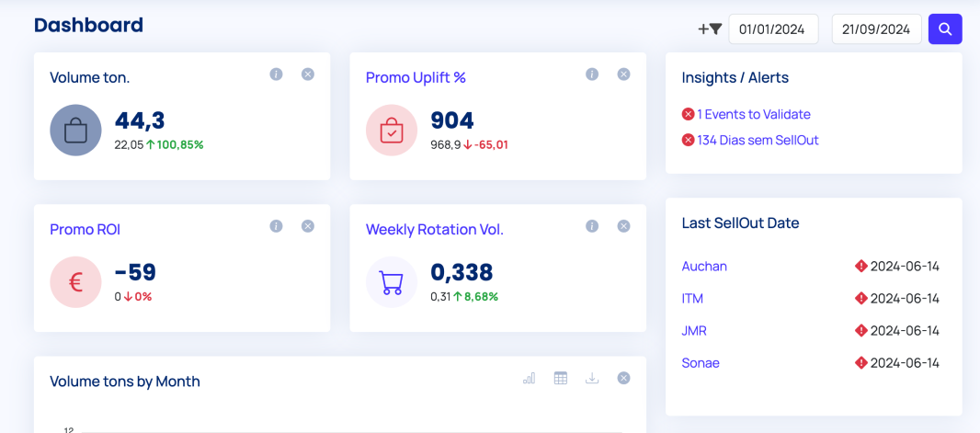Open the 134 Dias sem SellOut alert
The width and height of the screenshot is (980, 433).
click(x=757, y=141)
